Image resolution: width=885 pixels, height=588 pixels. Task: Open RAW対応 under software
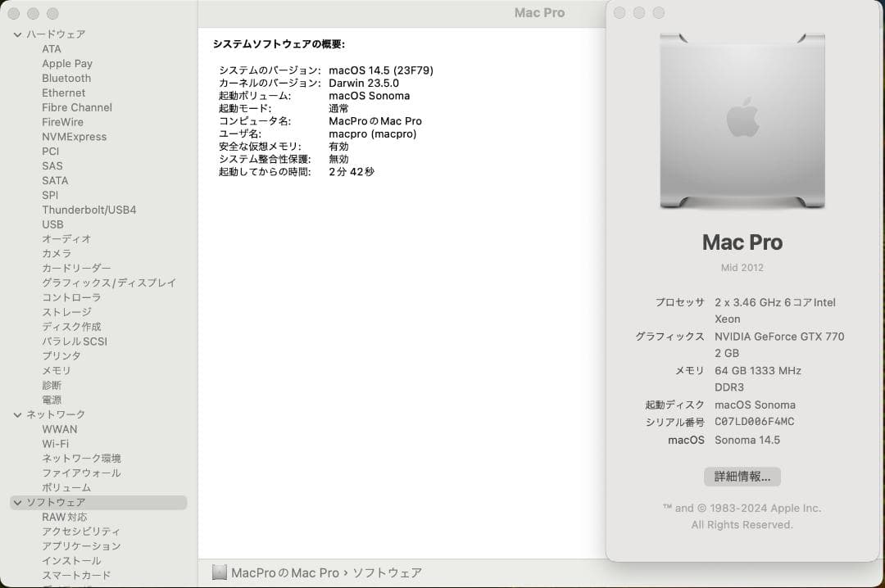[x=65, y=518]
